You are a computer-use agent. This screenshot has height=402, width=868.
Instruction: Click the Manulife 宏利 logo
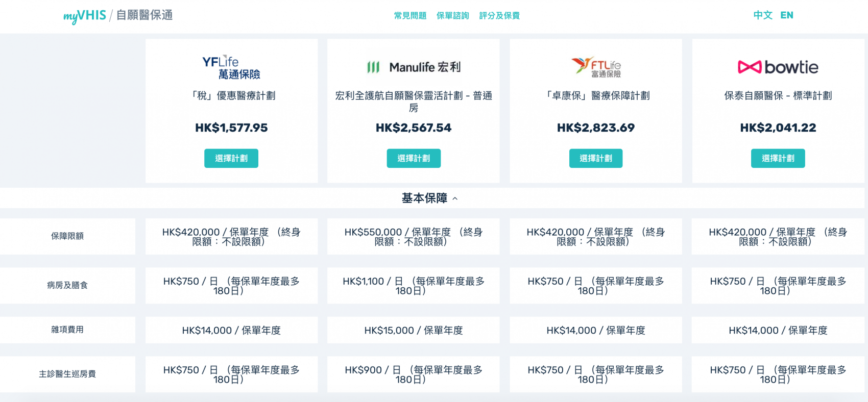414,67
